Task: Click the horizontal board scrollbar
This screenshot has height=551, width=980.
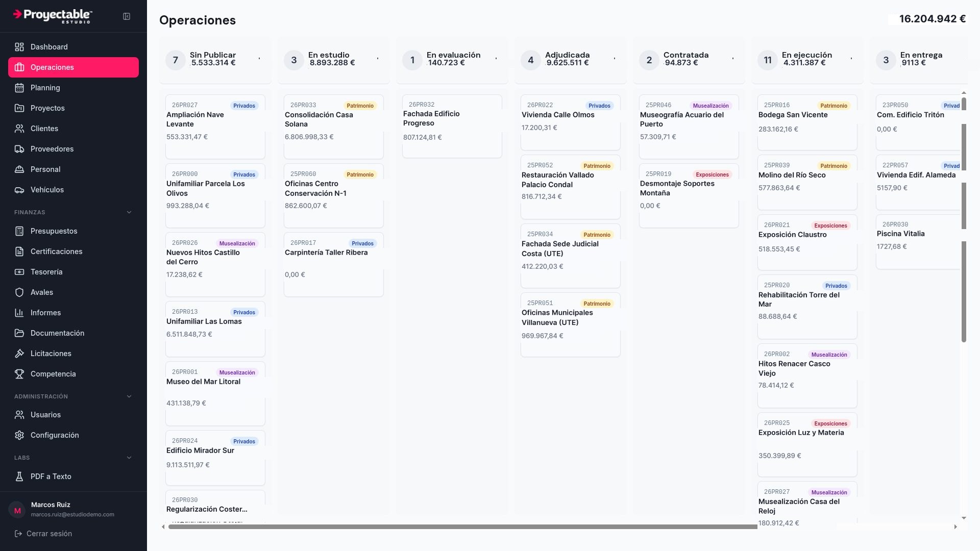Action: pyautogui.click(x=462, y=527)
